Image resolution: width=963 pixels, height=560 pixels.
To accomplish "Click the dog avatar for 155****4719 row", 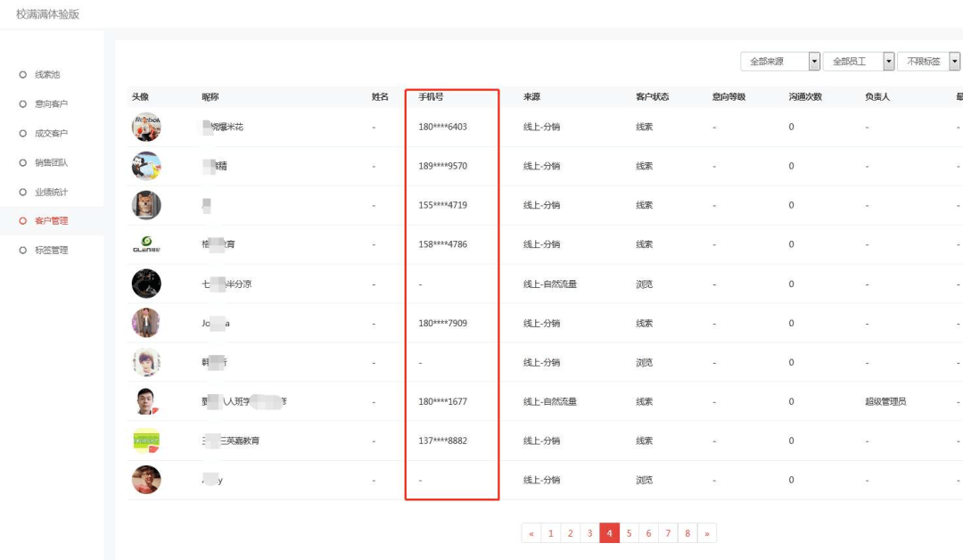I will click(x=146, y=205).
